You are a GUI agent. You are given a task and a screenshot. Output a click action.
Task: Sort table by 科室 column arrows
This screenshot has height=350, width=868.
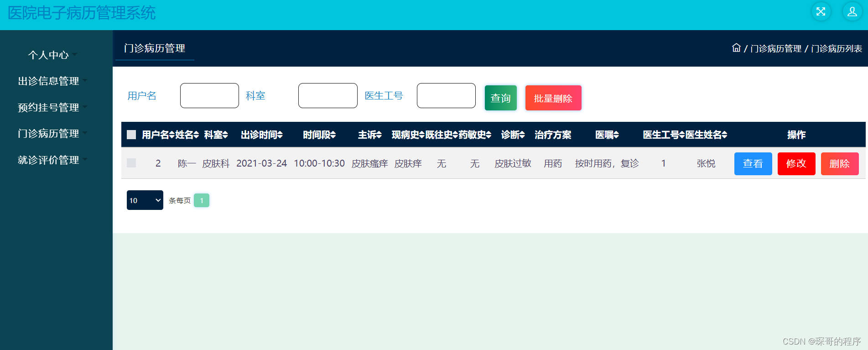[225, 135]
